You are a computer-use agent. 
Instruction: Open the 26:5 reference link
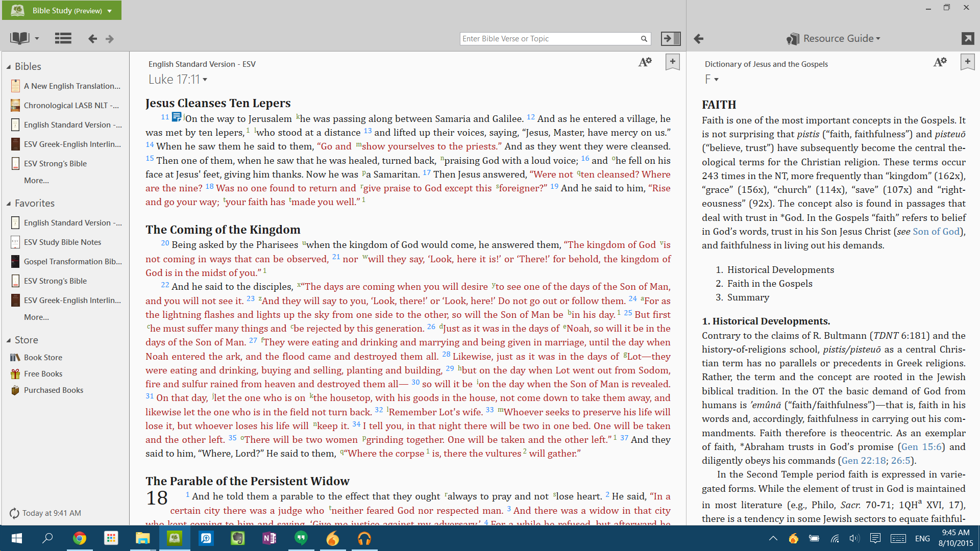(x=901, y=461)
